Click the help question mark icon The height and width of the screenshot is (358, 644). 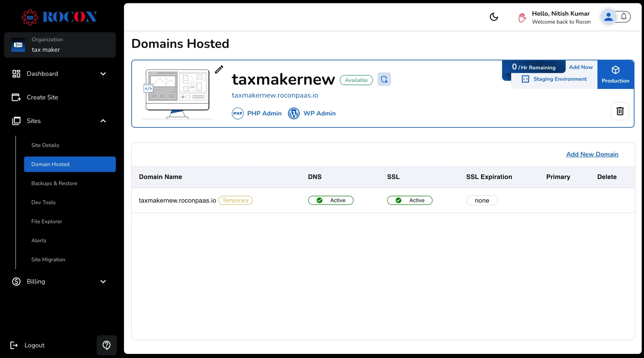pyautogui.click(x=106, y=345)
